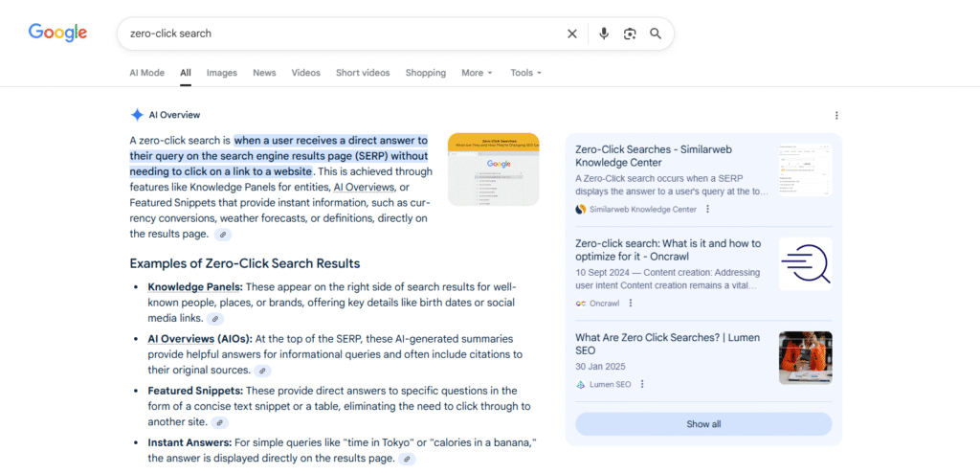
Task: Click in the zero-click search input field
Action: point(344,34)
